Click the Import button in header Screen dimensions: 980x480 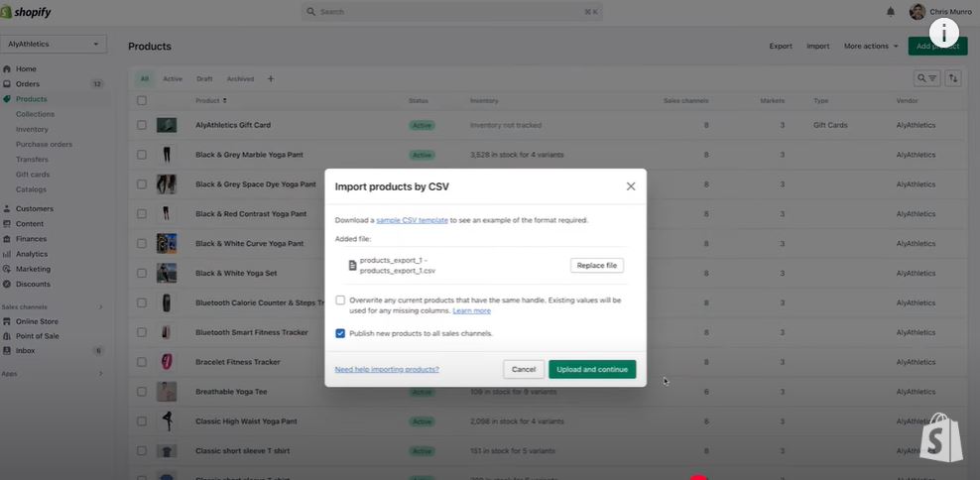[818, 47]
